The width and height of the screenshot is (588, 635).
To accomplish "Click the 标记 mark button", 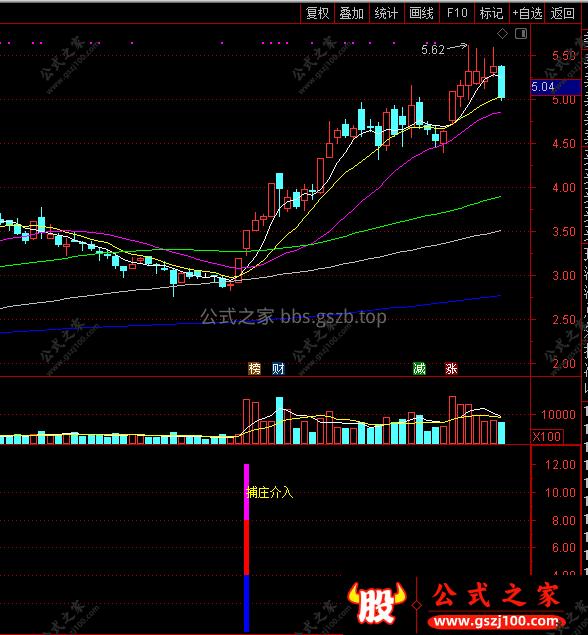I will click(492, 13).
